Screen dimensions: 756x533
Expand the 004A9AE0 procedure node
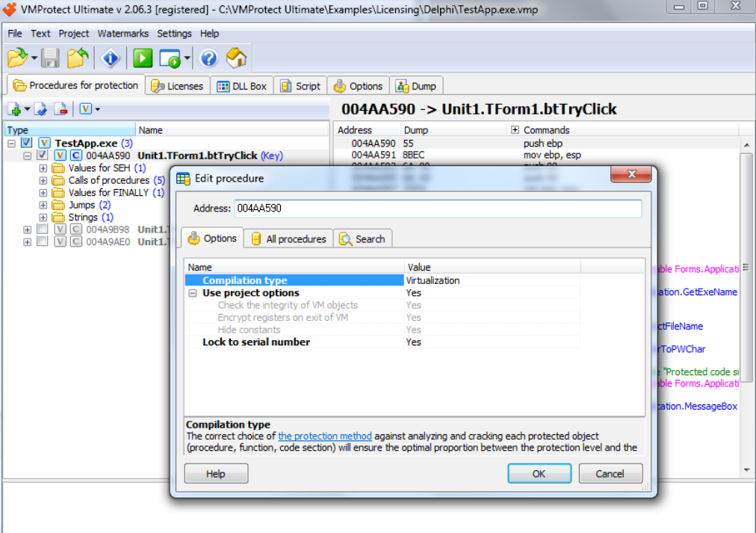click(28, 242)
